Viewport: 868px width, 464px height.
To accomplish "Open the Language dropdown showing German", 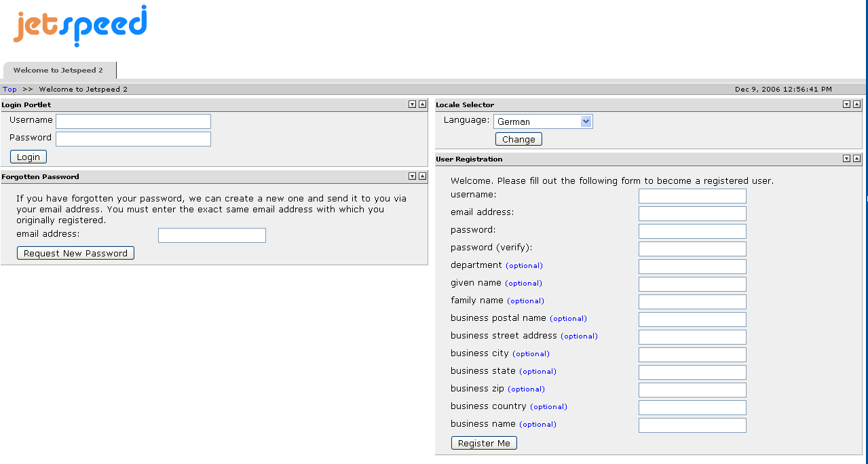I will tap(543, 121).
